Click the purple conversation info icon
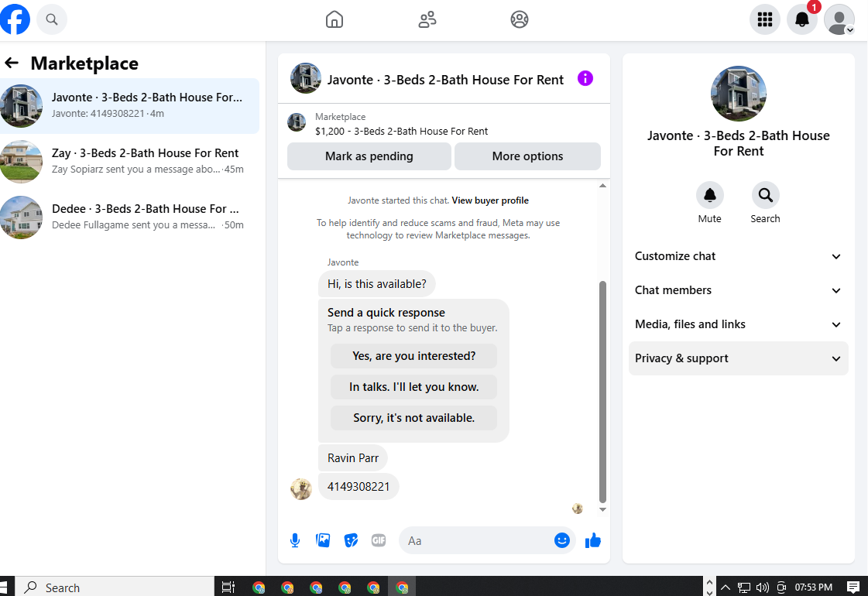This screenshot has width=868, height=596. pyautogui.click(x=585, y=79)
